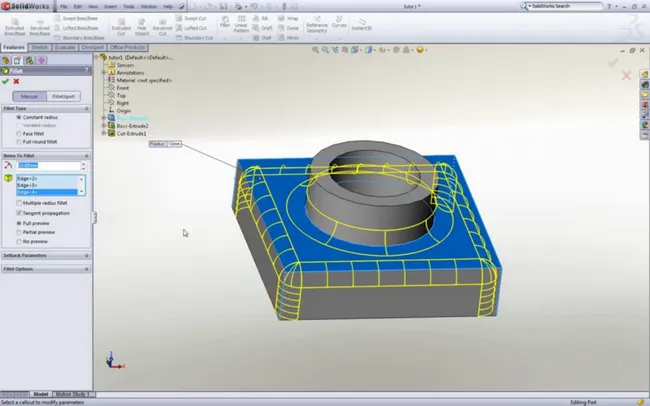650x406 pixels.
Task: Open the DimXpertManager tab icon
Action: point(41,60)
